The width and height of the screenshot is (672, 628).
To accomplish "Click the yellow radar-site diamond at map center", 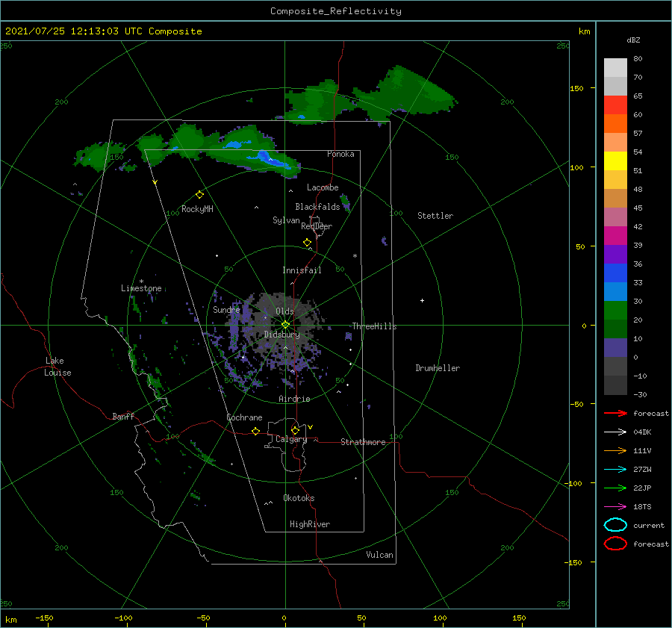I will (x=285, y=325).
